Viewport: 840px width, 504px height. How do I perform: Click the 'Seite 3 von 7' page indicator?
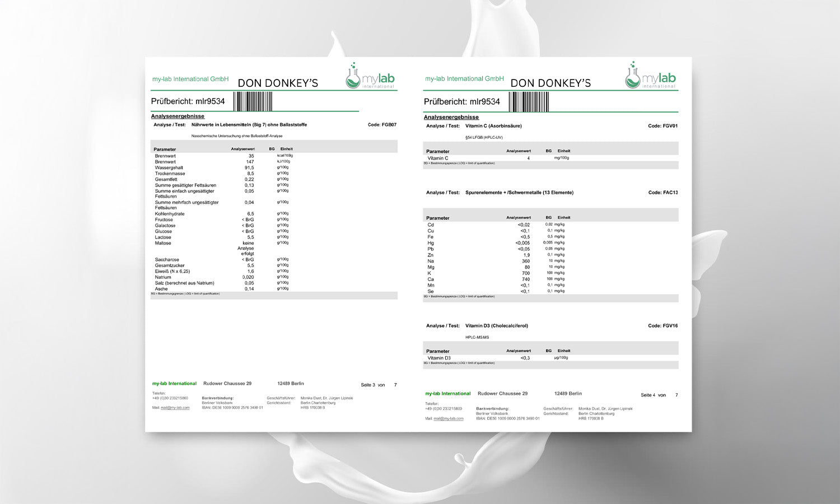pyautogui.click(x=379, y=385)
